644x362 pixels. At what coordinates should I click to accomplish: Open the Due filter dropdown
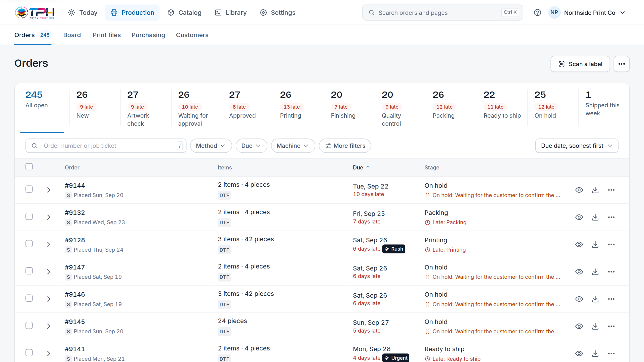251,146
